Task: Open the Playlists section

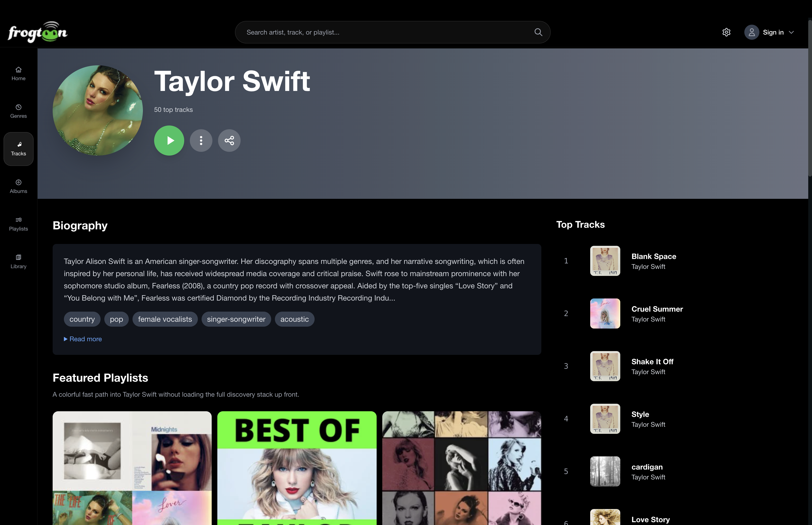Action: coord(18,224)
